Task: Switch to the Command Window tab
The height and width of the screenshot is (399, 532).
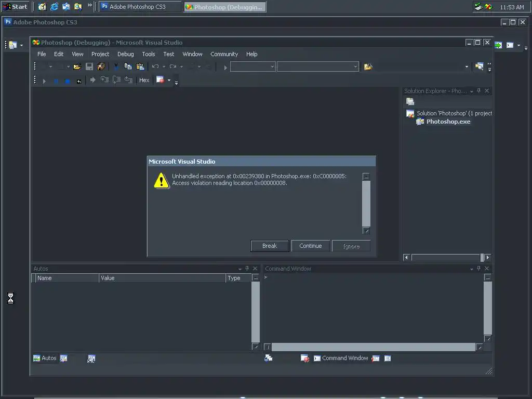Action: pyautogui.click(x=341, y=358)
